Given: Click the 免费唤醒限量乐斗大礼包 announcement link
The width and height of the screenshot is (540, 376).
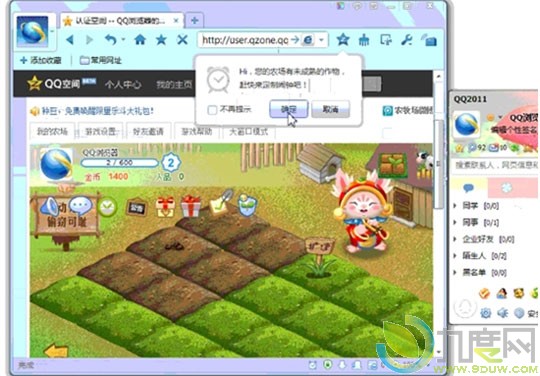Looking at the screenshot, I should [x=98, y=111].
